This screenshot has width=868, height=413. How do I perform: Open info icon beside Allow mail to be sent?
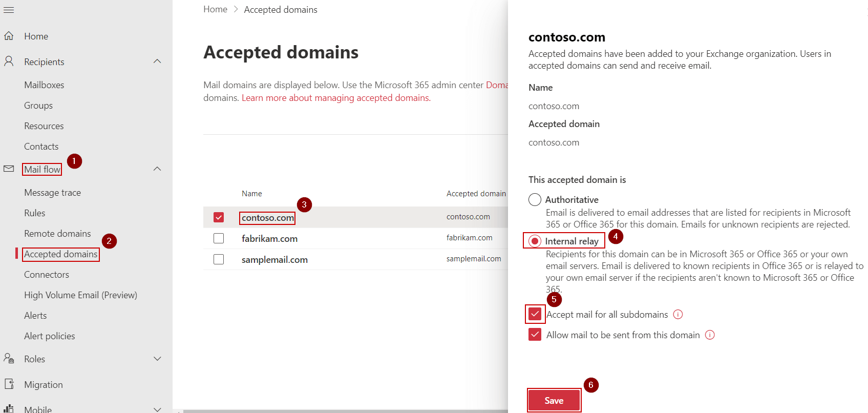(x=710, y=335)
